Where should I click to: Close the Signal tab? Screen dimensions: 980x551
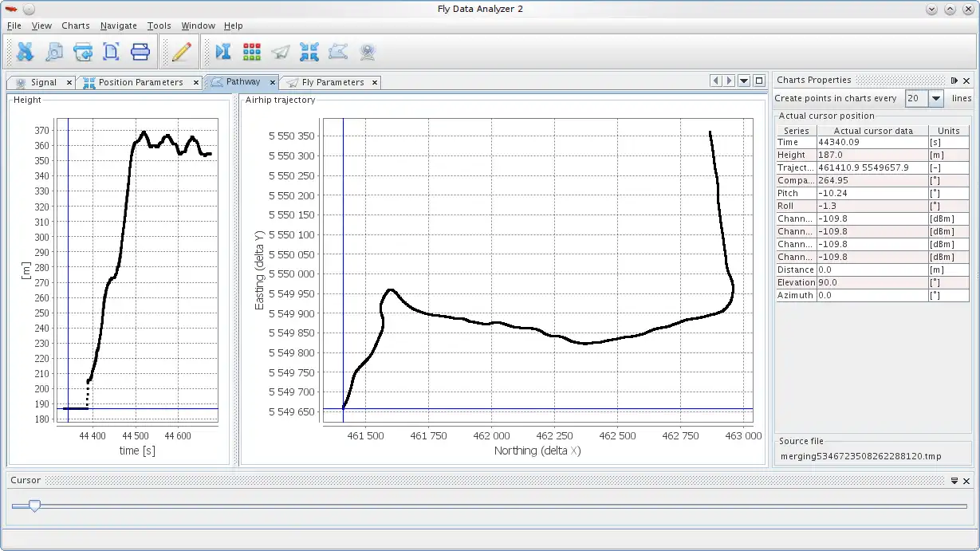69,82
